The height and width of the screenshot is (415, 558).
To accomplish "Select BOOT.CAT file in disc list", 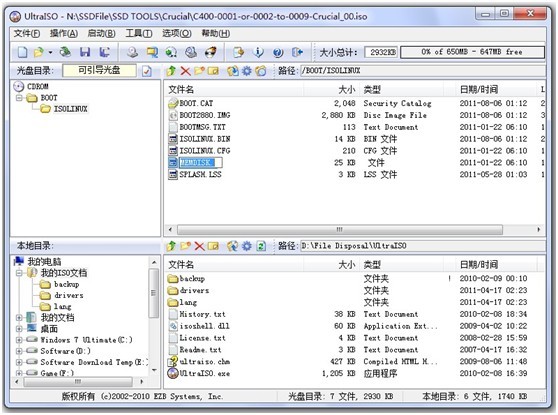I will [196, 103].
